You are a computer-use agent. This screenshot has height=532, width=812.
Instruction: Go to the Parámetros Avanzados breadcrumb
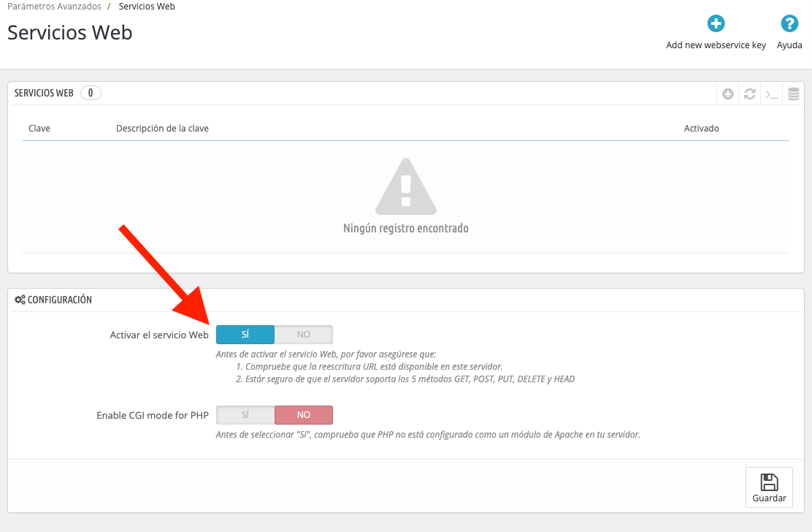pos(54,7)
